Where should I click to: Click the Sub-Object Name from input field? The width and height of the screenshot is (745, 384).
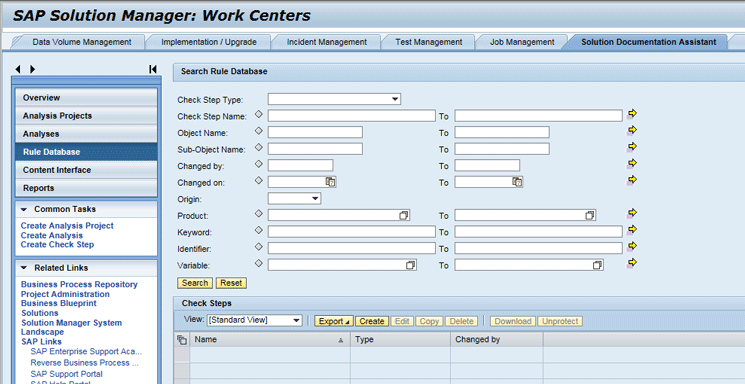(x=315, y=149)
